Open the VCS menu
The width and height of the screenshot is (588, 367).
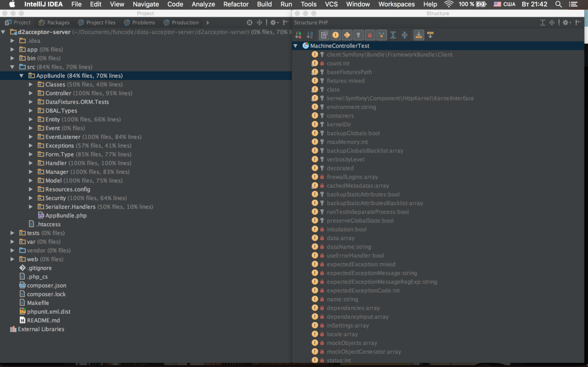click(331, 4)
